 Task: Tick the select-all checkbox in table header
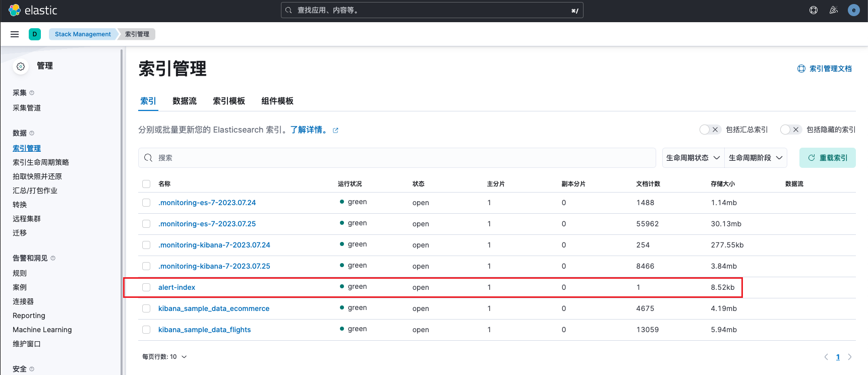[x=146, y=184]
